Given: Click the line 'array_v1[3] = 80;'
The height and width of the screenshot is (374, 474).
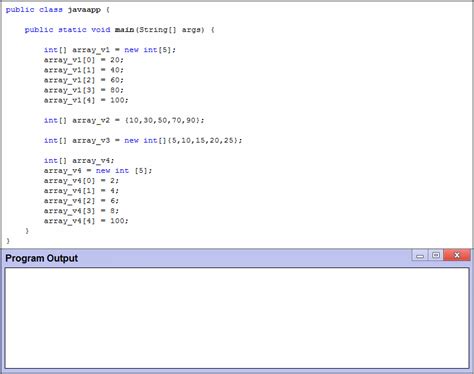Looking at the screenshot, I should 84,90.
